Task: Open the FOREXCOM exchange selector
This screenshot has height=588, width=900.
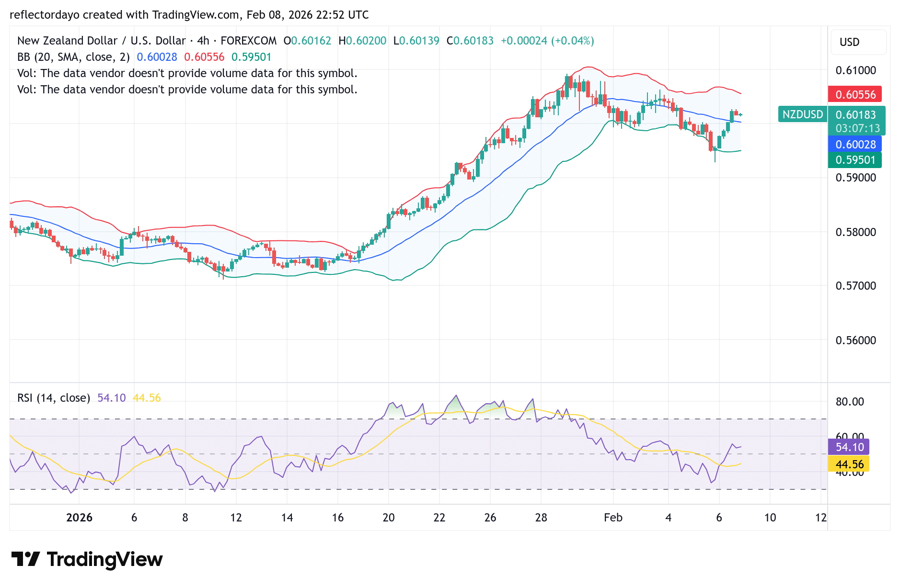Action: pyautogui.click(x=248, y=41)
